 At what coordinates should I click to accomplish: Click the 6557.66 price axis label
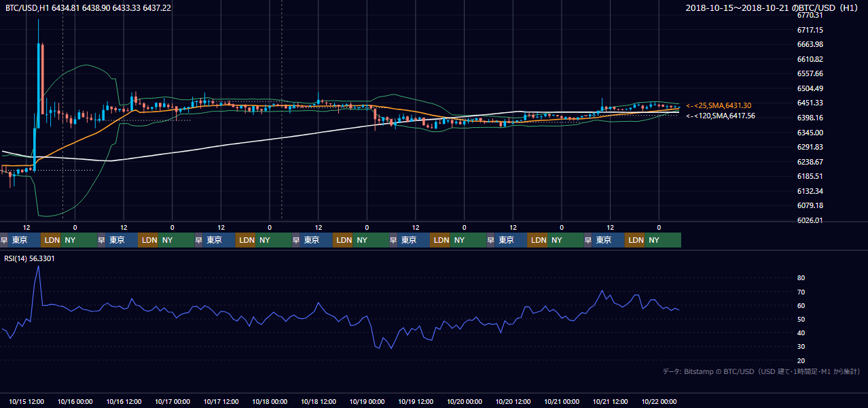click(x=810, y=73)
